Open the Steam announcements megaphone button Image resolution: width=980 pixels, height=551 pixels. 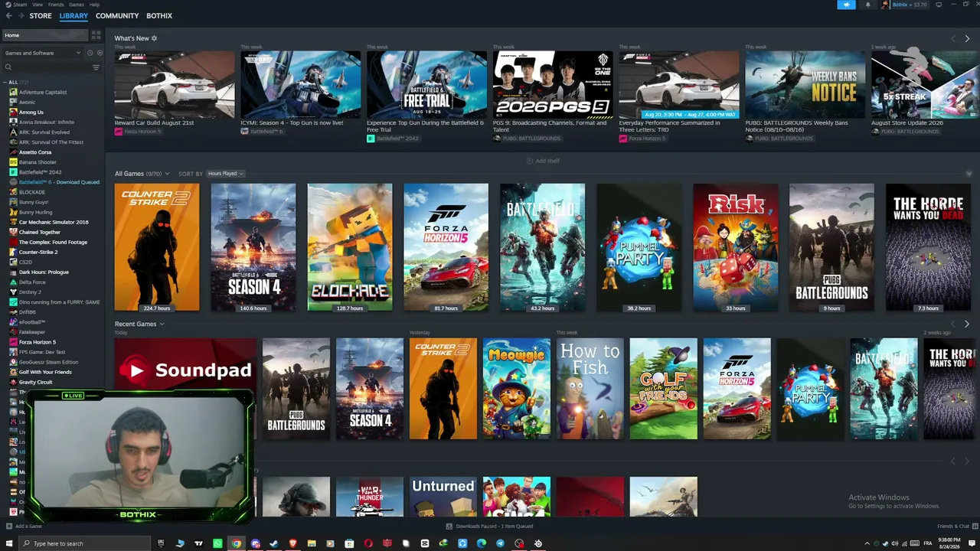tap(846, 5)
